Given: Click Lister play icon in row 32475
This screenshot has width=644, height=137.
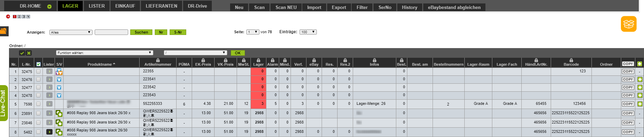Looking at the screenshot, I should (49, 71).
